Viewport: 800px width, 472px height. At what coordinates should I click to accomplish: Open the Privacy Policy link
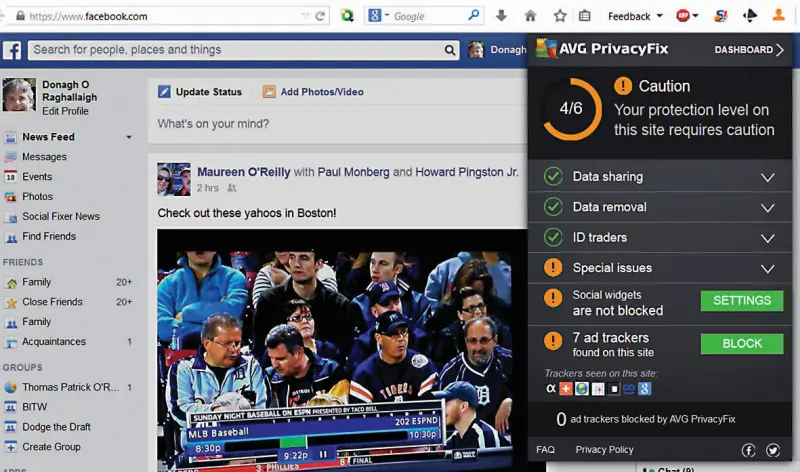[604, 450]
